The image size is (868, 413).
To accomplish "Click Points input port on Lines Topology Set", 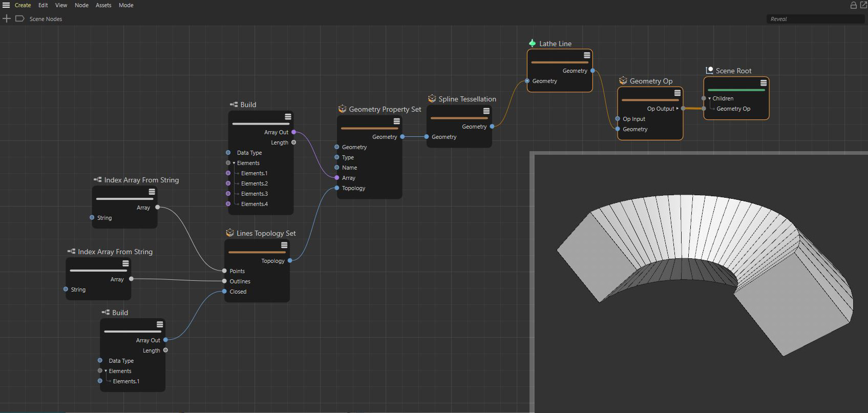I will (224, 271).
